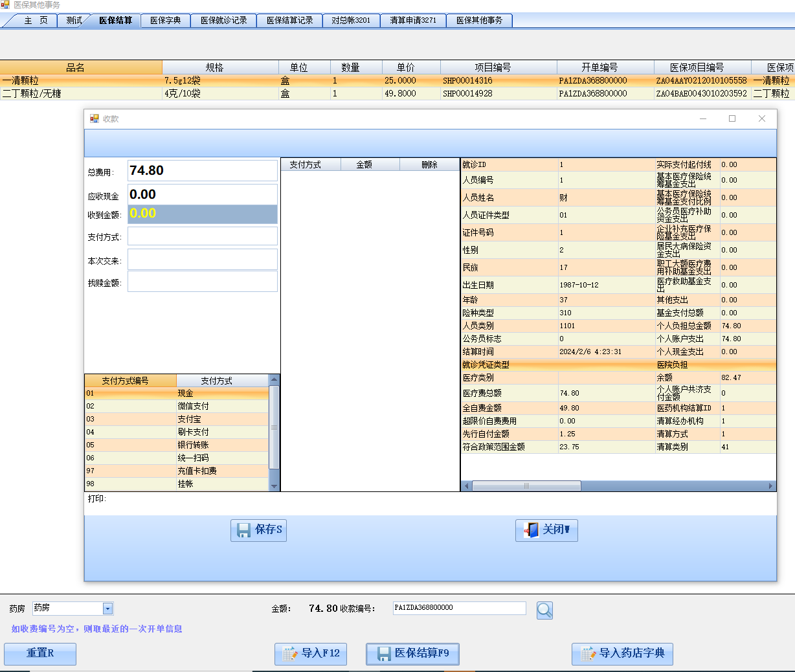Viewport: 795px width, 672px height.
Task: Click the 出生日期 value 1987-10-12
Action: click(579, 285)
